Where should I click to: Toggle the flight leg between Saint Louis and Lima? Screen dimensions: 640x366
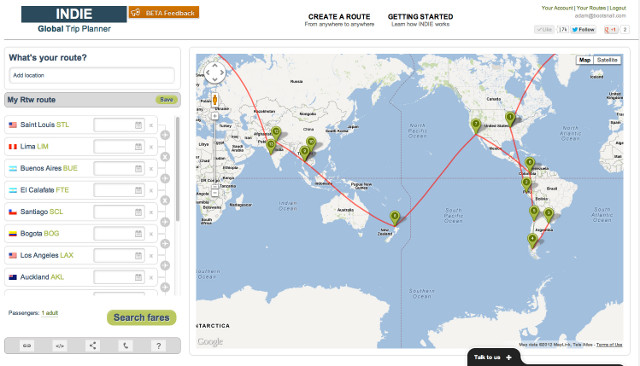point(165,135)
